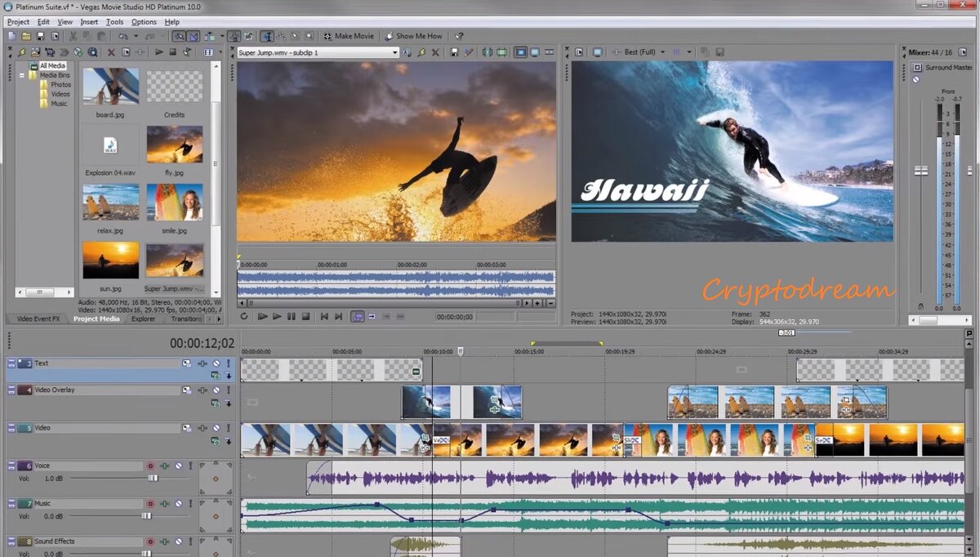Image resolution: width=980 pixels, height=557 pixels.
Task: Click the Save project floppy icon
Action: click(x=40, y=36)
